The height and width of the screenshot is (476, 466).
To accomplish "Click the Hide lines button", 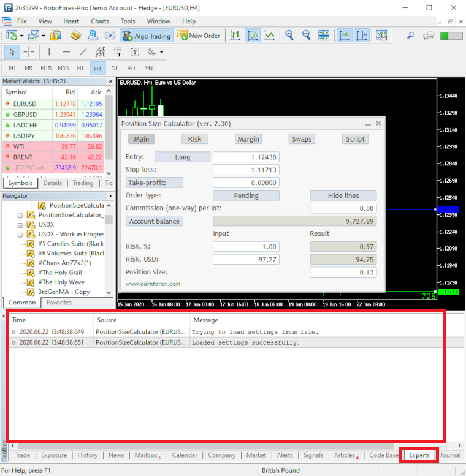I will (x=343, y=195).
